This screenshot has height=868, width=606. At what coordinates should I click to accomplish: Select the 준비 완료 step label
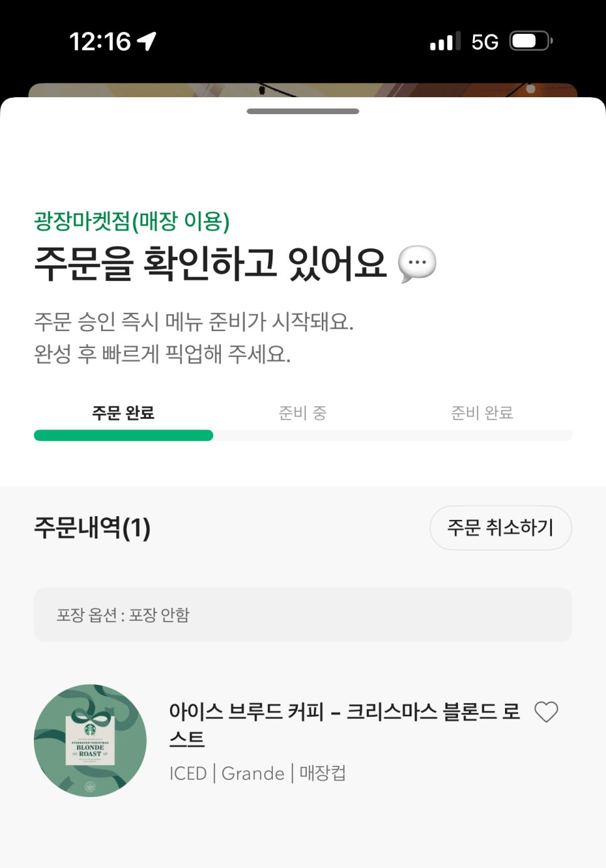point(482,413)
